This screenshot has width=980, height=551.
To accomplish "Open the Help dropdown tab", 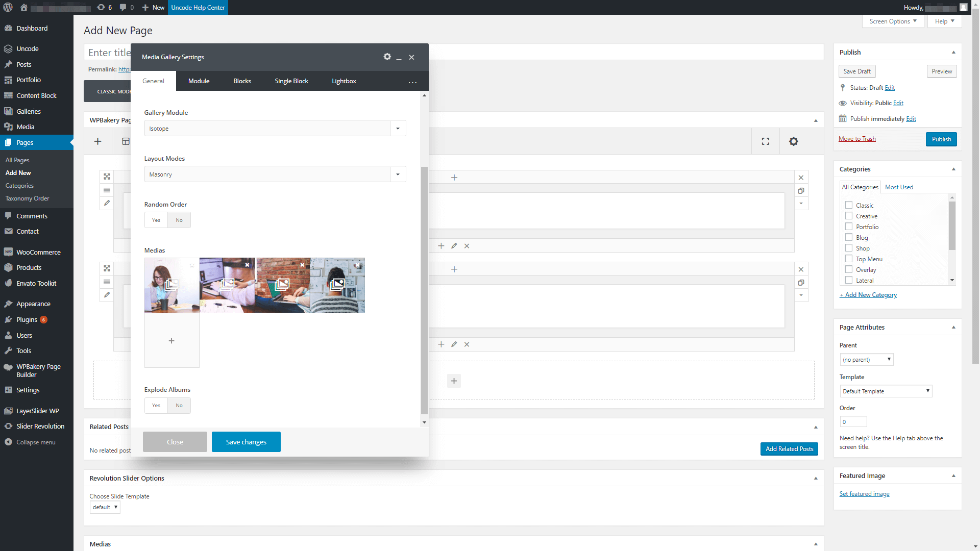I will pyautogui.click(x=945, y=21).
